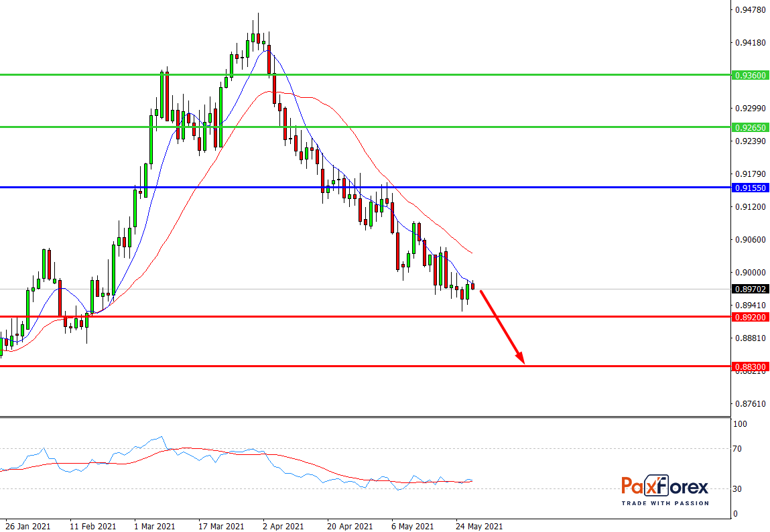
Task: Click the RSI 0 scale label
Action: tap(735, 514)
